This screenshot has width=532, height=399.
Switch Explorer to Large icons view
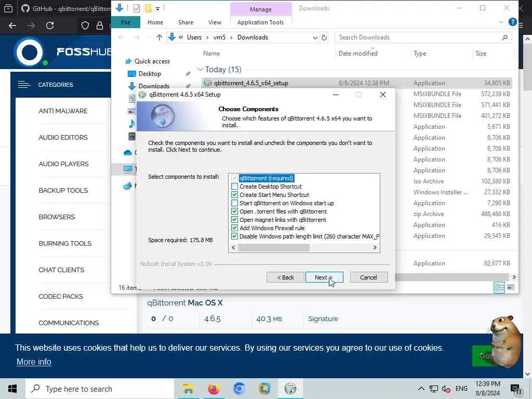click(x=511, y=288)
